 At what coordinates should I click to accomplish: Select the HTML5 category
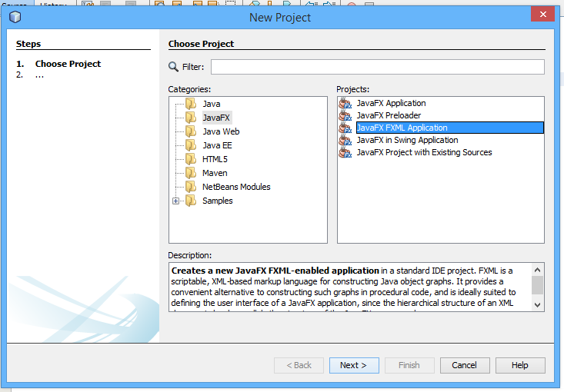(x=215, y=159)
